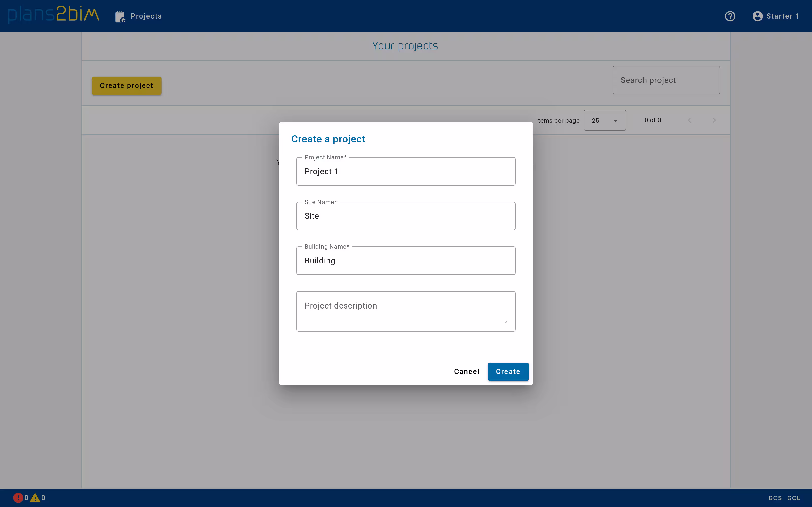
Task: Click inside the Building Name field
Action: pyautogui.click(x=405, y=261)
